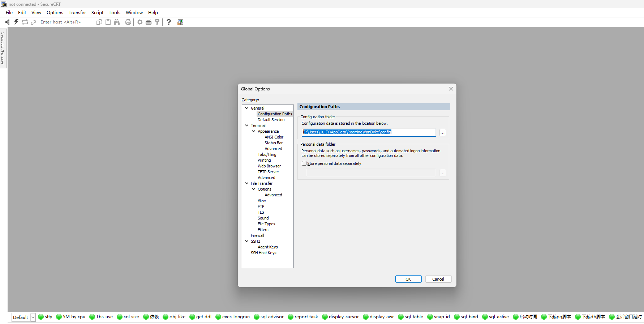Viewport: 644px width, 324px height.
Task: Click the Copy toolbar icon
Action: click(99, 22)
